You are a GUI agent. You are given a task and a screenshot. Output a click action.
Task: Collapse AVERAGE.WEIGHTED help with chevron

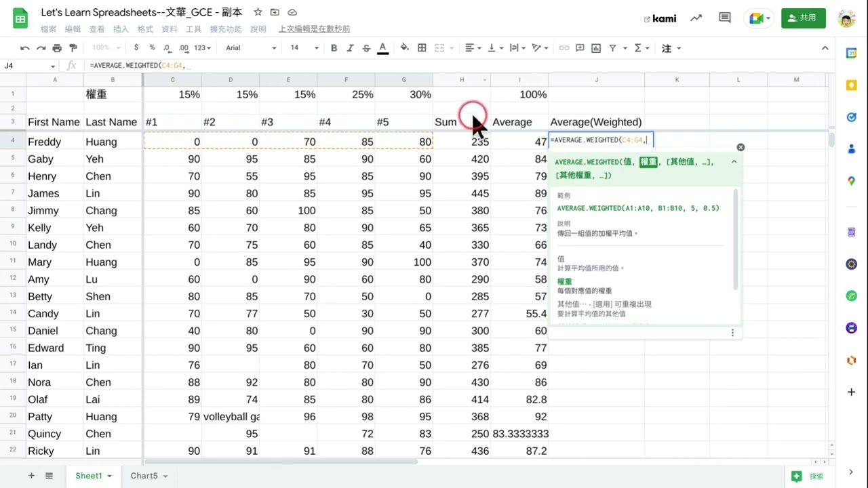pos(734,162)
